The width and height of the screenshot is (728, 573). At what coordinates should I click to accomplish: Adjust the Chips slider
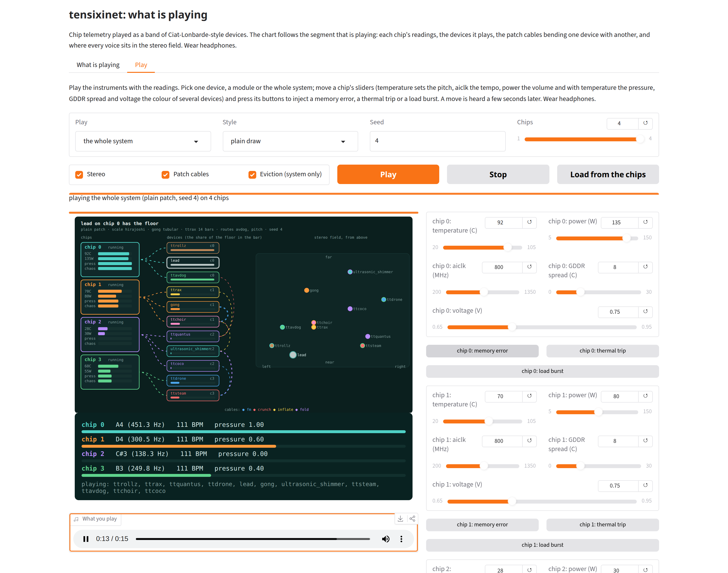pos(584,139)
